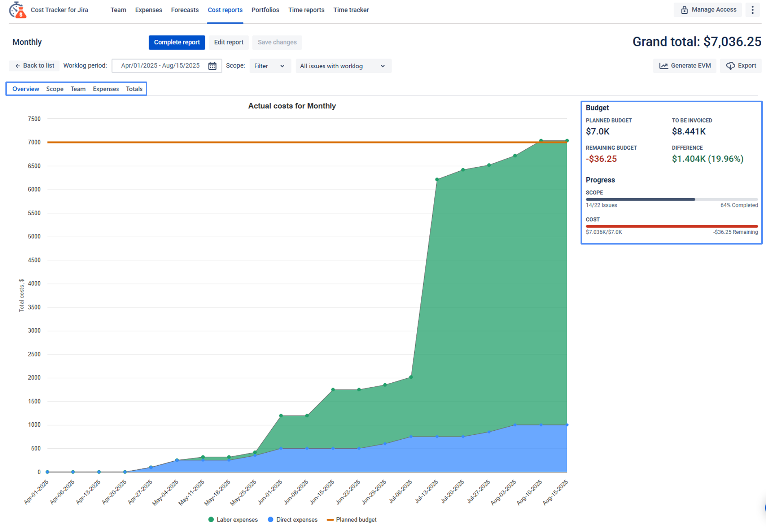The height and width of the screenshot is (532, 766).
Task: Switch to the Totals tab
Action: (134, 89)
